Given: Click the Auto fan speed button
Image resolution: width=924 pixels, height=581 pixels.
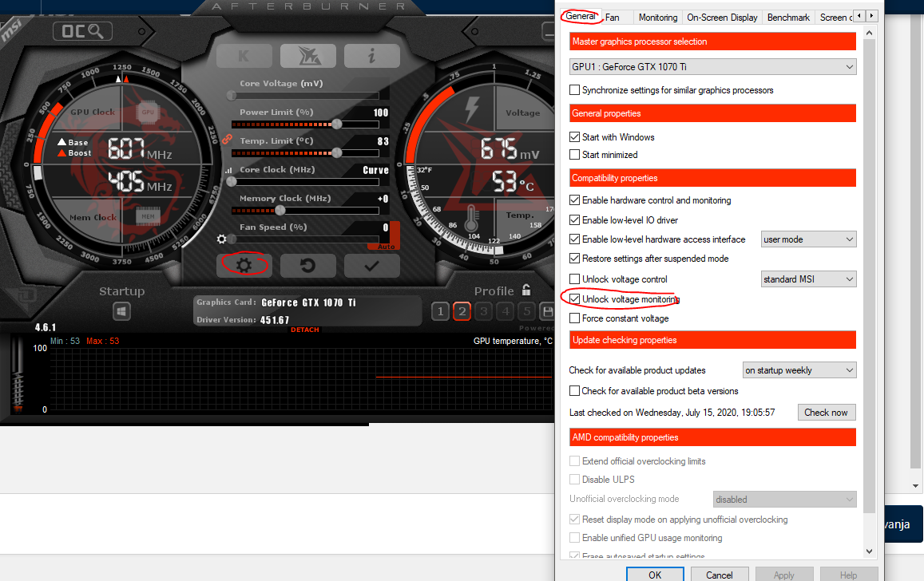Looking at the screenshot, I should 386,247.
